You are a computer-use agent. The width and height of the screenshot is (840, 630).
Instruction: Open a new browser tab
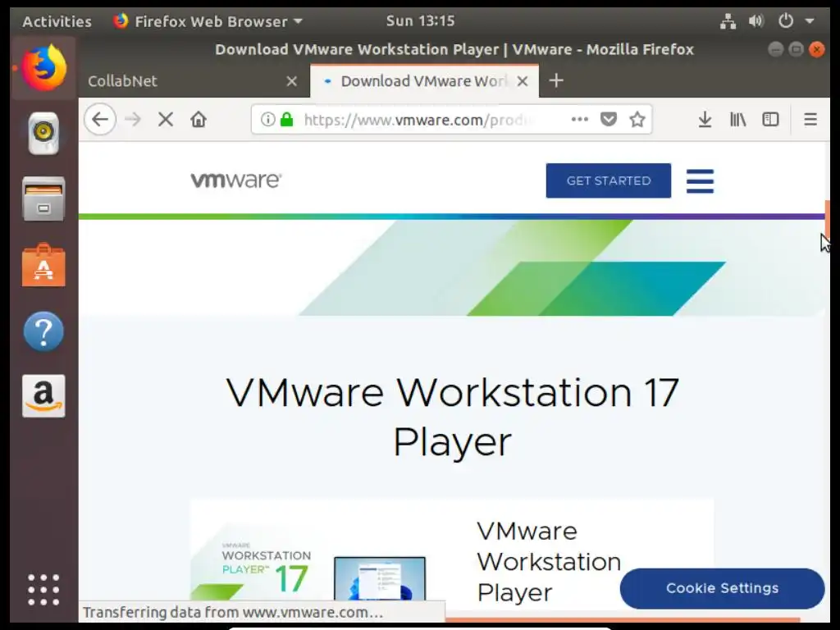556,80
